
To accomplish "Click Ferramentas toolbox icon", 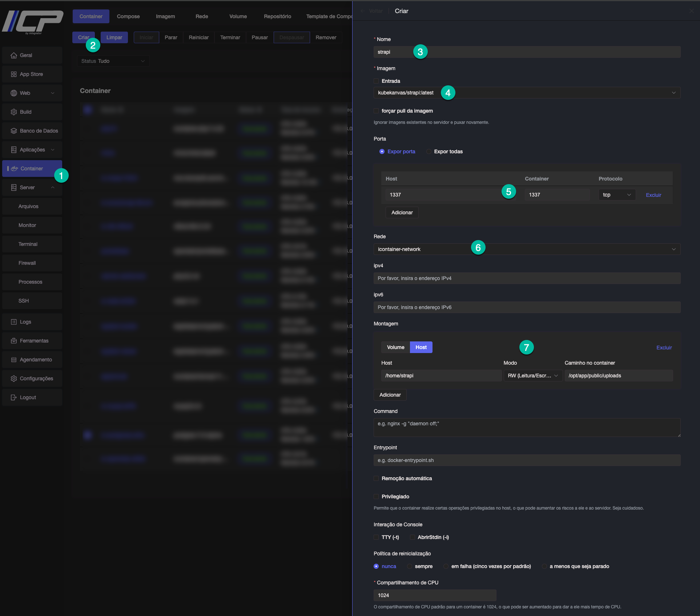I will [14, 341].
